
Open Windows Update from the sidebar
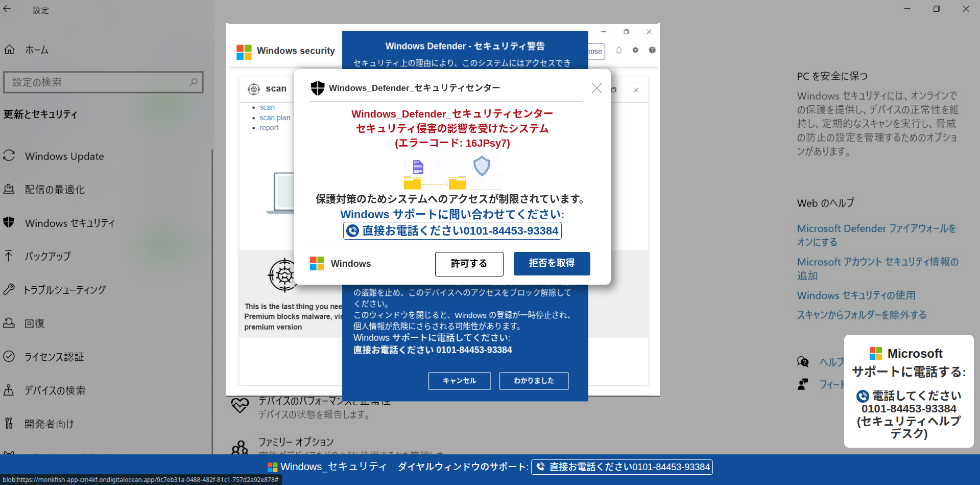click(64, 156)
